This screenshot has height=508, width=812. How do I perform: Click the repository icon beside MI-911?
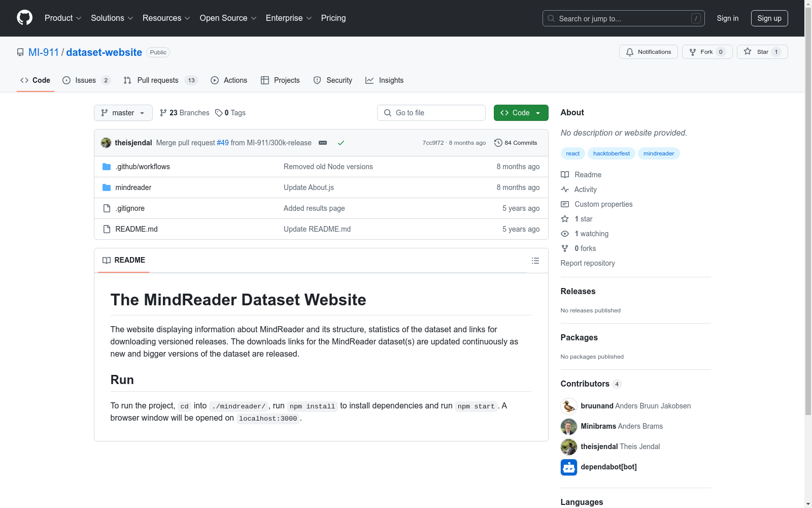tap(20, 52)
